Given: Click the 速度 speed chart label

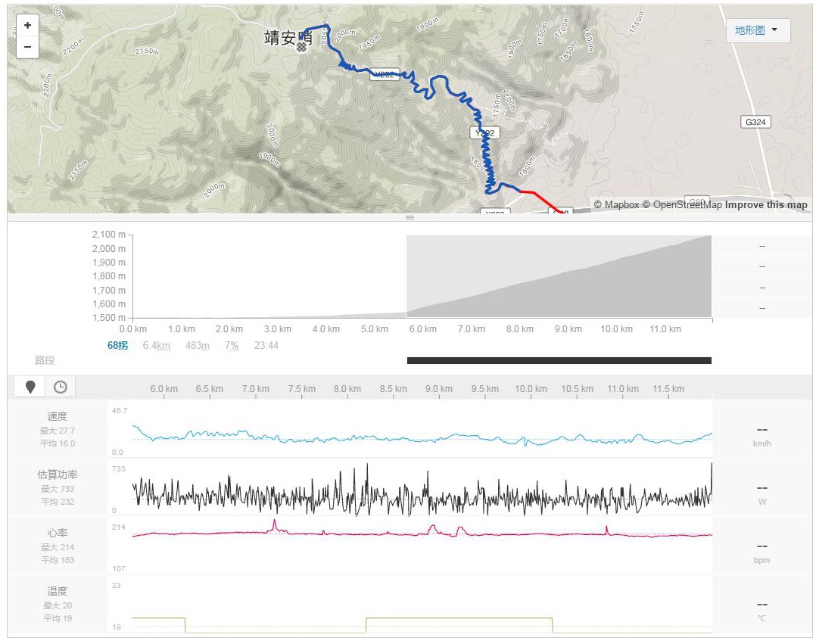Looking at the screenshot, I should pyautogui.click(x=58, y=416).
